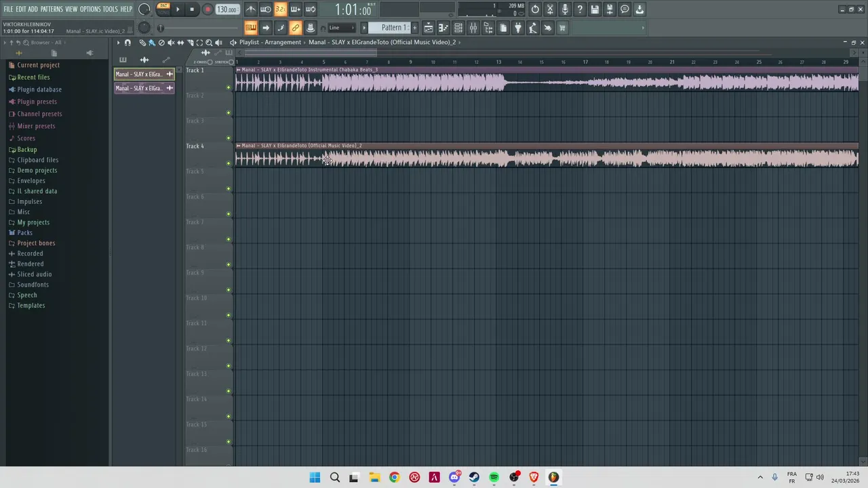Open the ADD menu
This screenshot has width=868, height=488.
click(33, 9)
